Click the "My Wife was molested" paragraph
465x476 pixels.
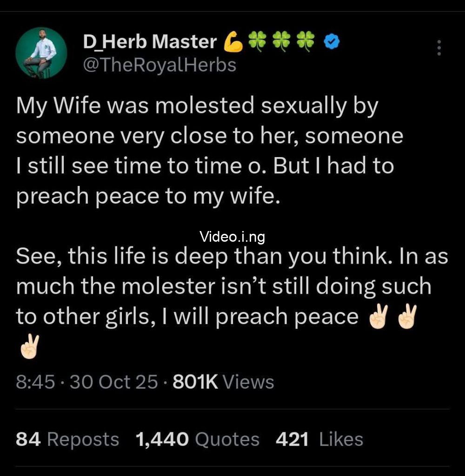tap(210, 151)
